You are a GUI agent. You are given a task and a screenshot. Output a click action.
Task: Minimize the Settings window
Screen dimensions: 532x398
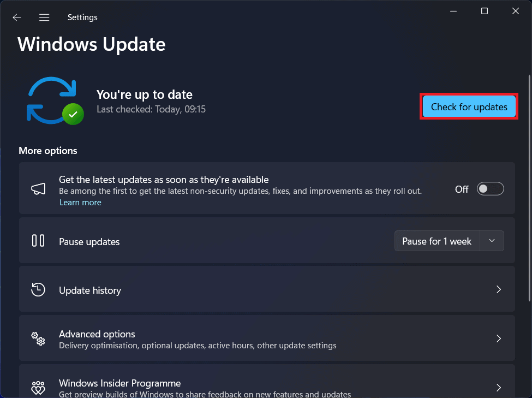click(453, 11)
